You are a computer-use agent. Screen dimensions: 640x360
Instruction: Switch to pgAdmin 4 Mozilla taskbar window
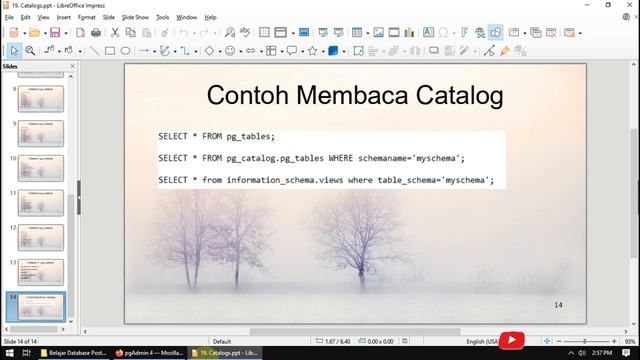[x=149, y=353]
